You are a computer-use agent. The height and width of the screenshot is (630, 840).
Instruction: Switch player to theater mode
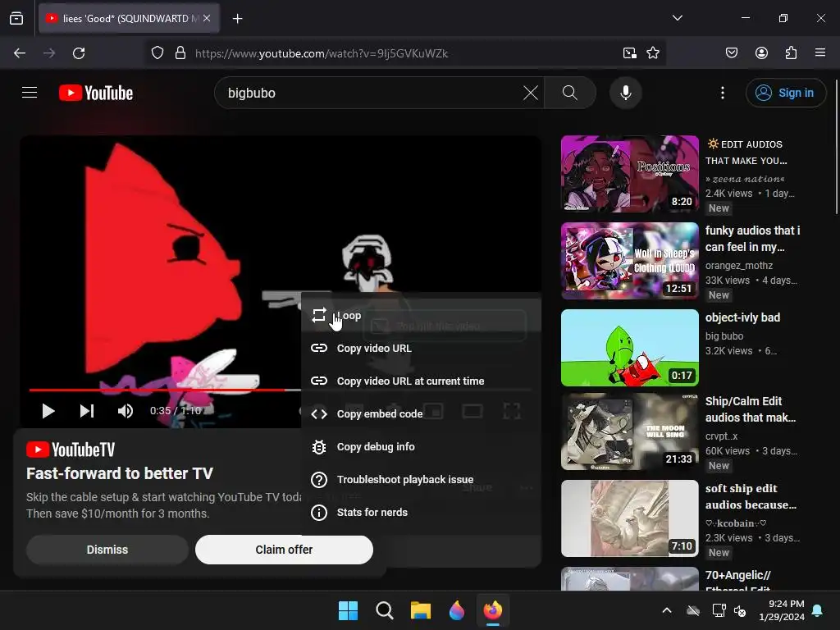472,411
